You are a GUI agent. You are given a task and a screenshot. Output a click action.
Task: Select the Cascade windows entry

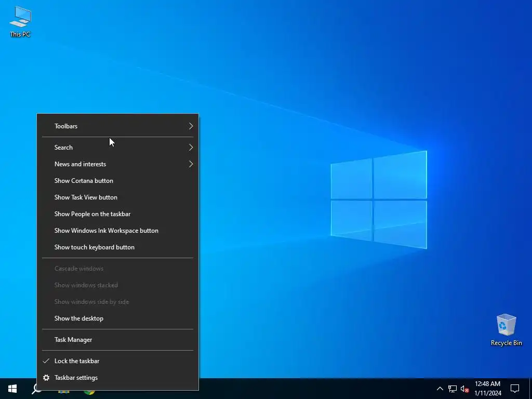[x=117, y=269]
